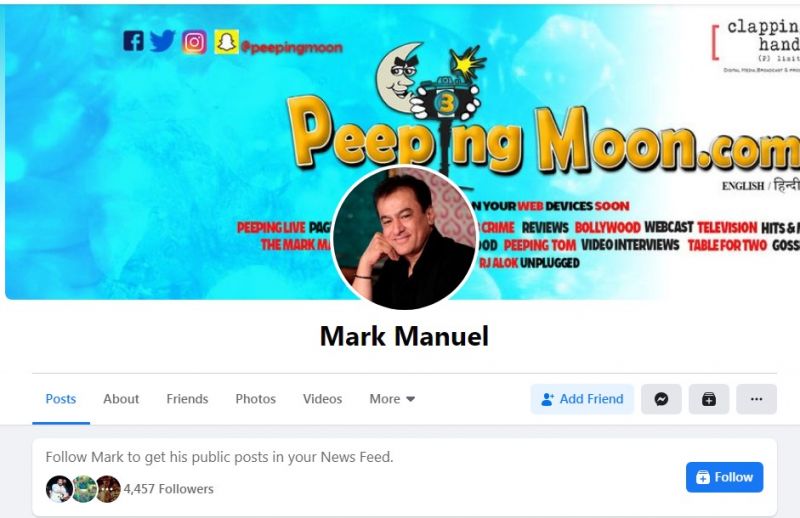Open the Friends tab
800x518 pixels.
tap(187, 399)
